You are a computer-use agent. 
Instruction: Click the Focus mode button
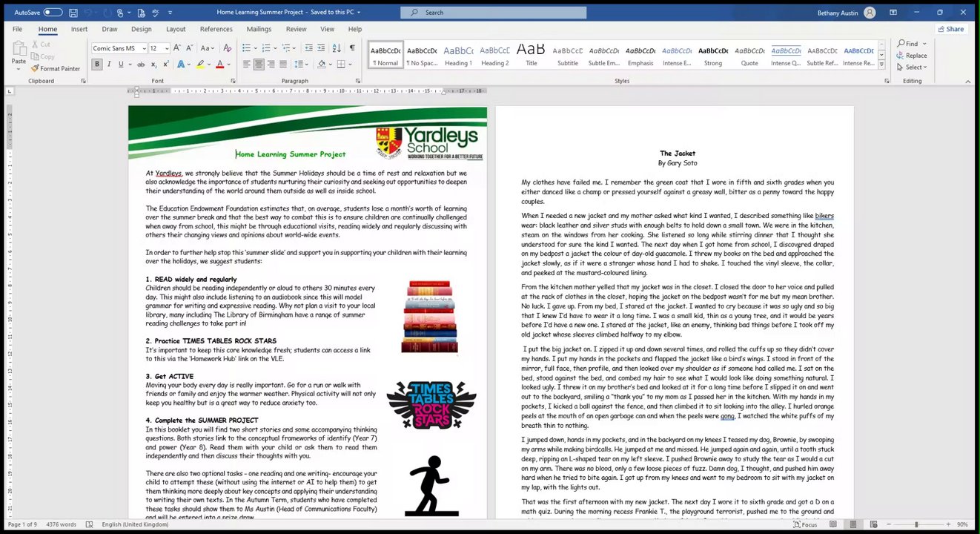pyautogui.click(x=805, y=524)
